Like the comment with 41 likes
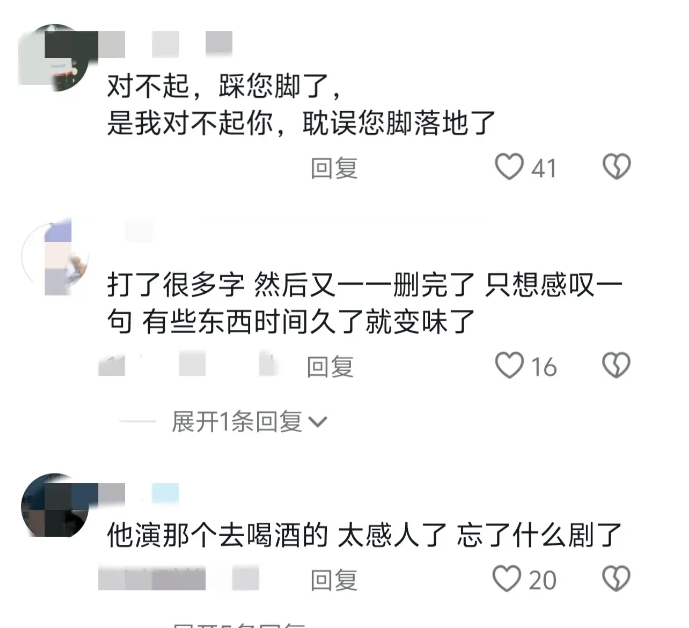 point(509,167)
